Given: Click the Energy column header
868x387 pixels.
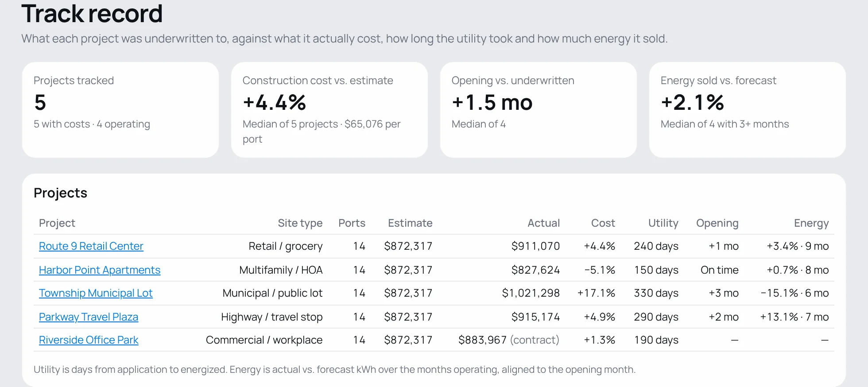Looking at the screenshot, I should (x=811, y=223).
